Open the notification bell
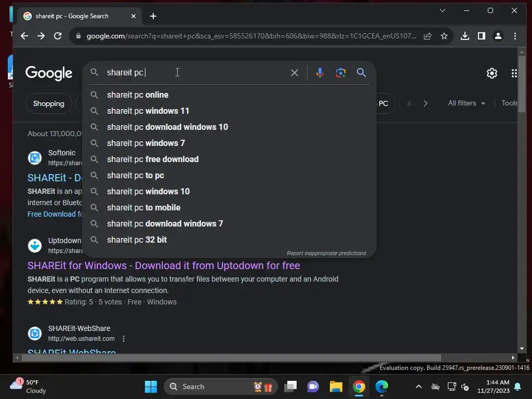 point(518,387)
